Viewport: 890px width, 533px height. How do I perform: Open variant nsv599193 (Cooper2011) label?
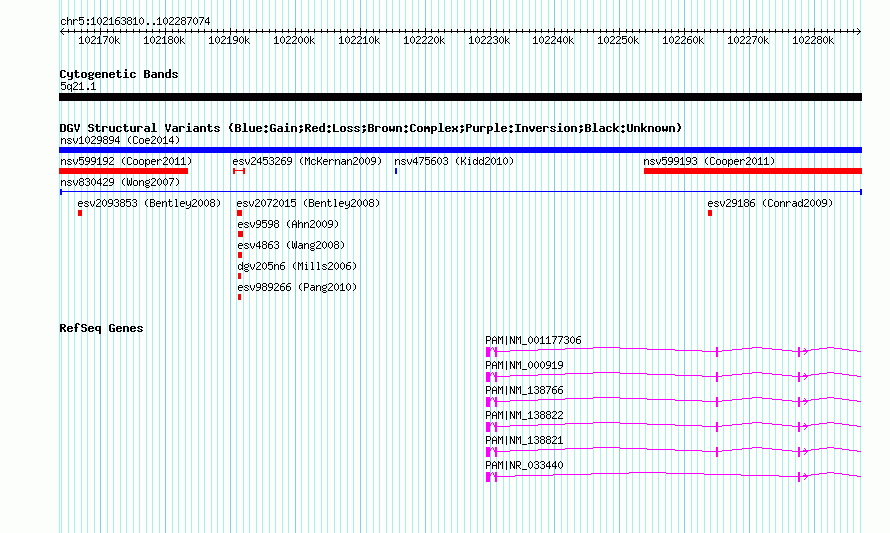click(x=709, y=161)
